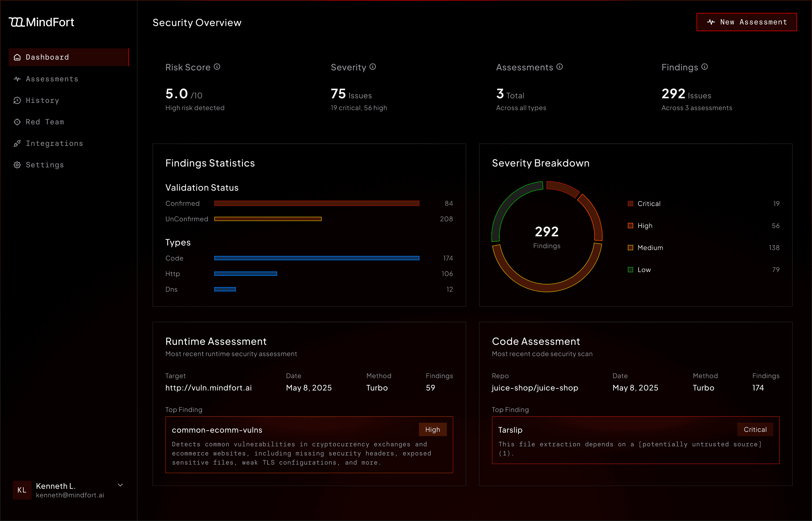Screen dimensions: 812x521
Task: Click the Dashboard home icon in sidebar
Action: click(17, 57)
